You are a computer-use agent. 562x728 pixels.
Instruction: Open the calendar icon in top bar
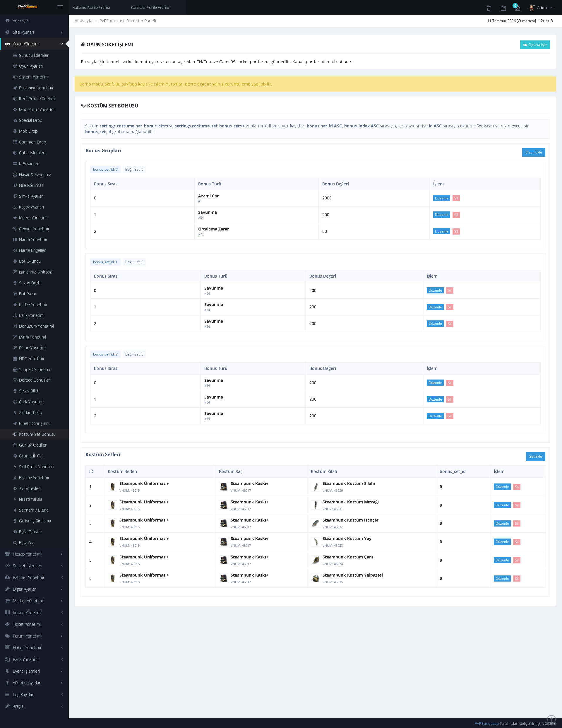(x=503, y=8)
